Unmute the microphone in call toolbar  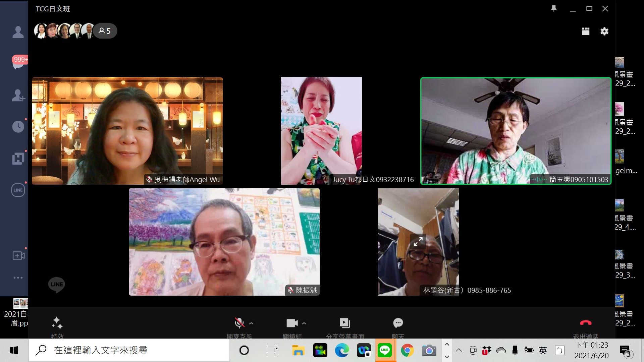pyautogui.click(x=239, y=323)
